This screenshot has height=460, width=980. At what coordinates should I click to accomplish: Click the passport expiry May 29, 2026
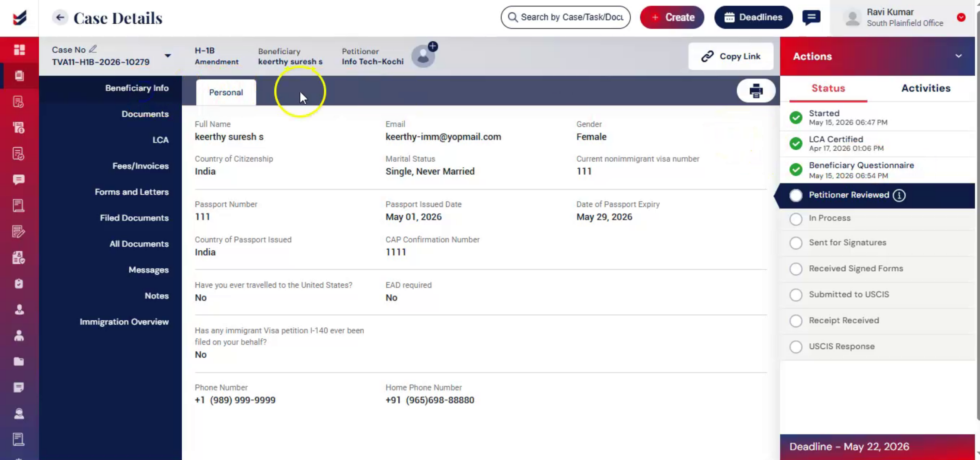(604, 217)
